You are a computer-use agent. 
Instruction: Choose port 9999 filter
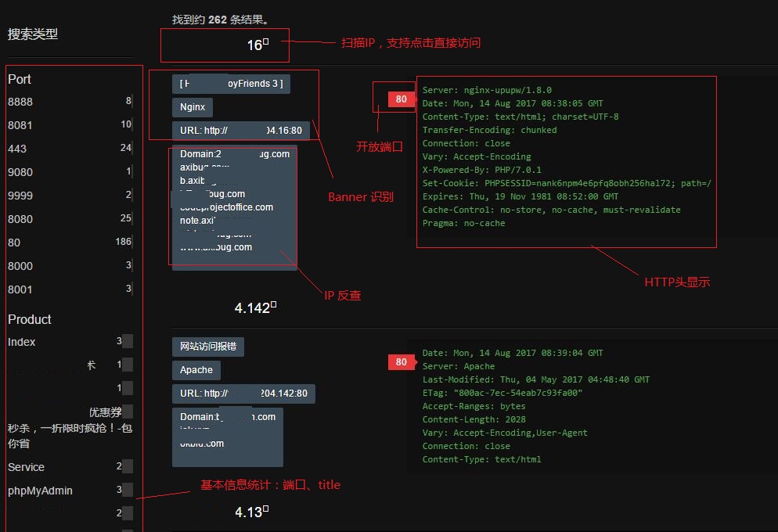pos(20,195)
